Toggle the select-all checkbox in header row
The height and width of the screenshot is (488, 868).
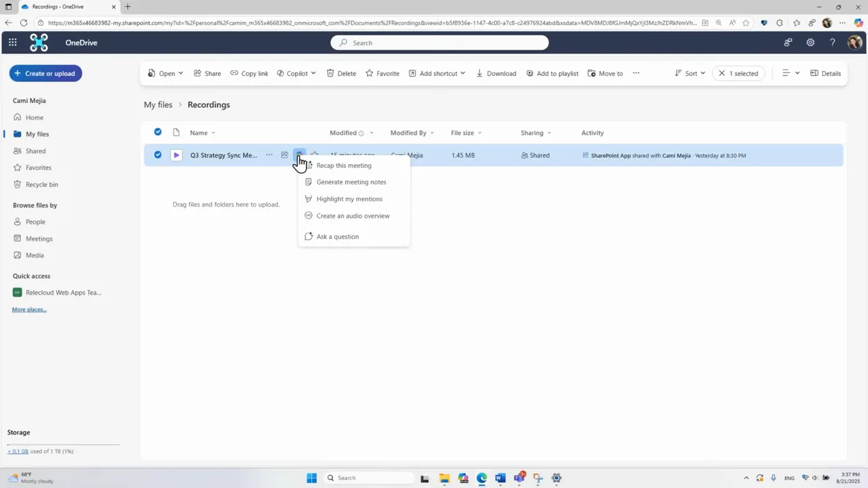158,132
